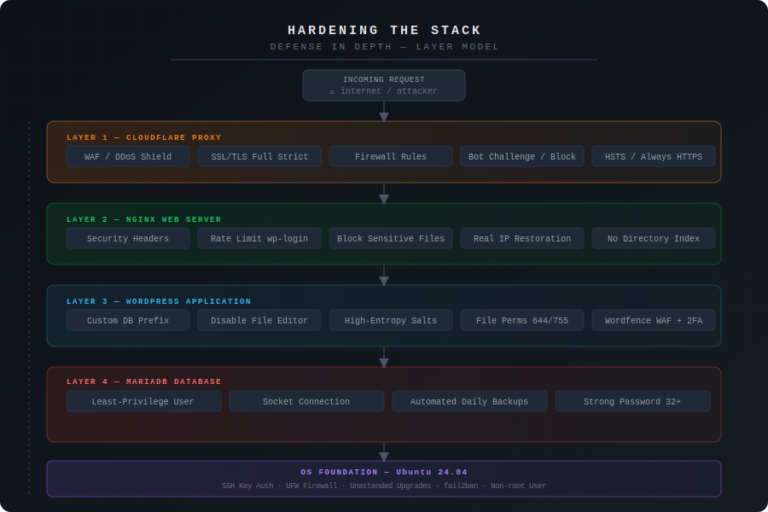This screenshot has height=512, width=768.
Task: Click the globe icon beside internet / attacker
Action: coord(332,92)
